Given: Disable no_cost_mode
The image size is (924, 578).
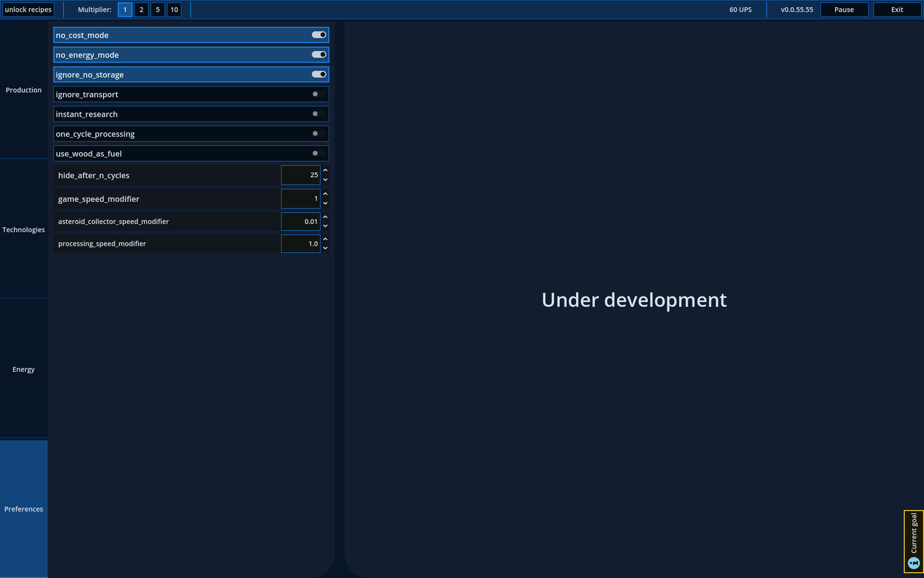Looking at the screenshot, I should pos(319,34).
